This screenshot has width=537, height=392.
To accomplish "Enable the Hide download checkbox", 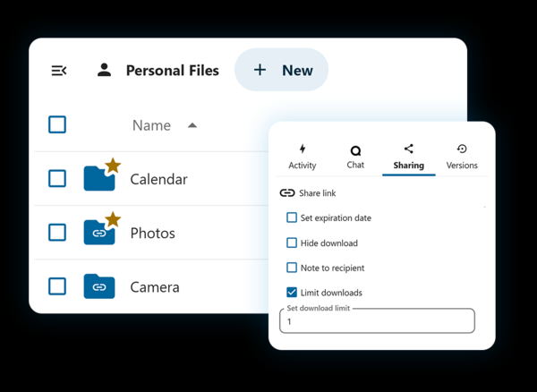I will tap(292, 243).
